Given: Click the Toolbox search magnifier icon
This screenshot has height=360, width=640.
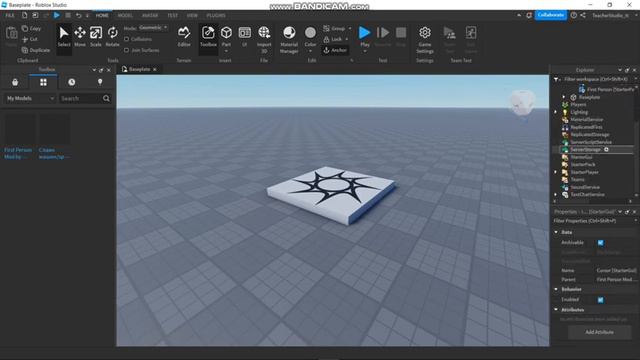Looking at the screenshot, I should click(x=107, y=98).
